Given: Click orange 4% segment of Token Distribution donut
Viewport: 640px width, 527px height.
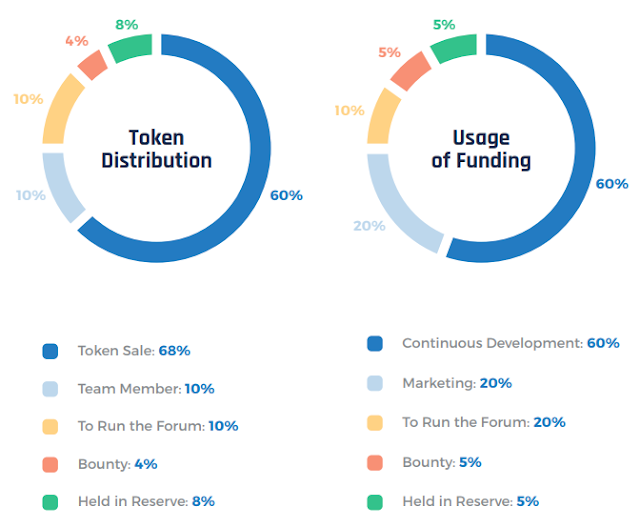Looking at the screenshot, I should tap(92, 66).
